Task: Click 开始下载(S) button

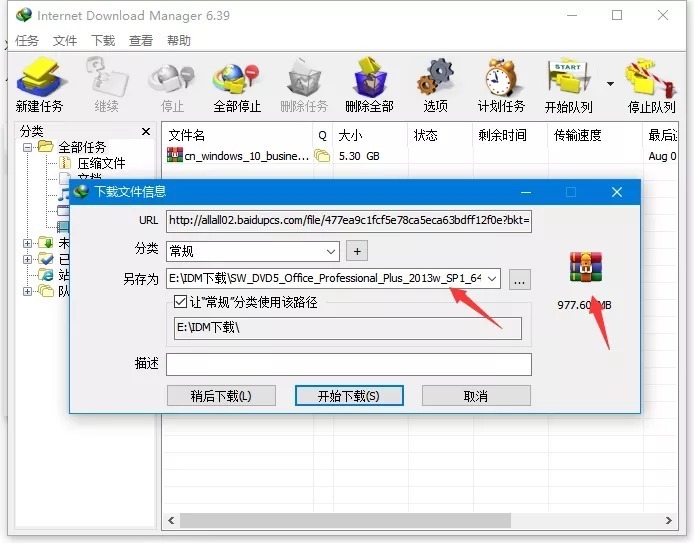Action: coord(349,396)
